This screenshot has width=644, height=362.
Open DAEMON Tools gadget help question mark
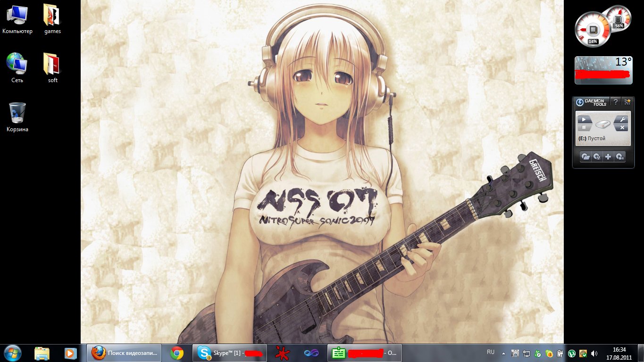pos(616,101)
